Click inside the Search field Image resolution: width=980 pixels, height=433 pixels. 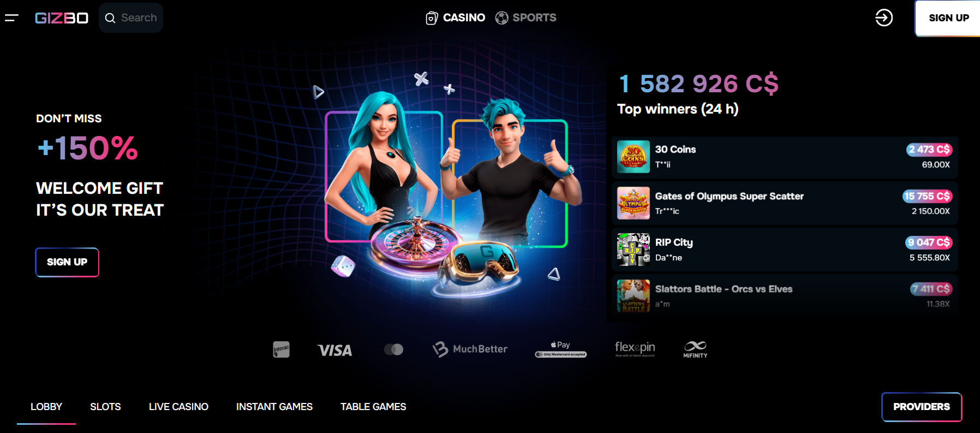tap(131, 18)
